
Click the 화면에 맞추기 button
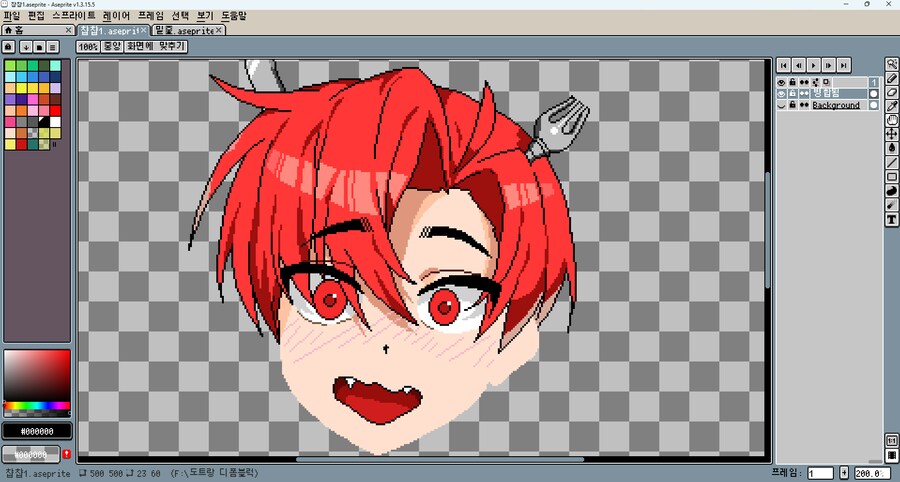(156, 47)
